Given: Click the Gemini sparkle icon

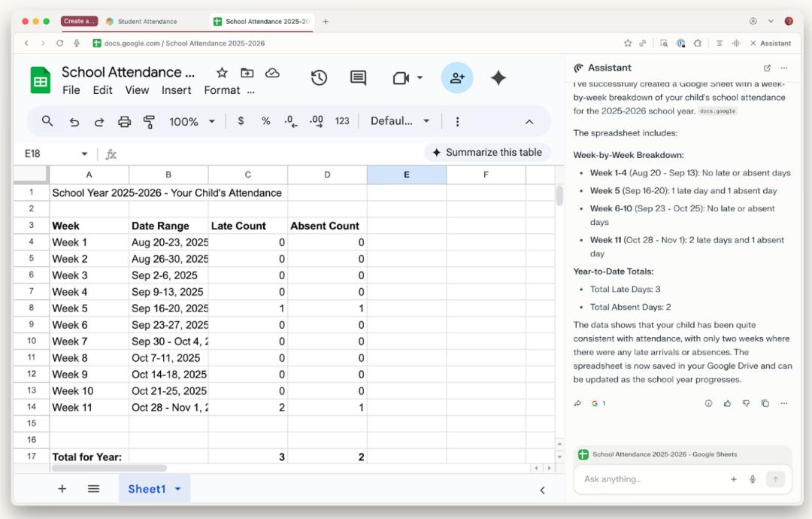Looking at the screenshot, I should 498,78.
